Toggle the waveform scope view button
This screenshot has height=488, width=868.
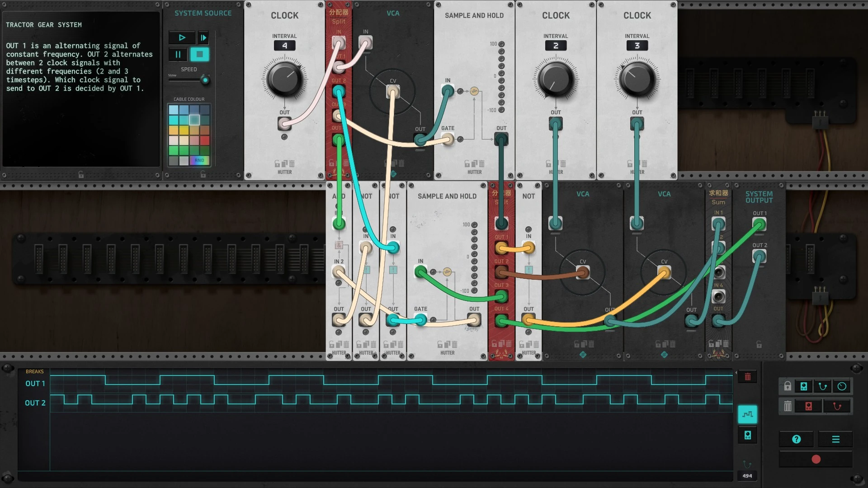pyautogui.click(x=747, y=414)
